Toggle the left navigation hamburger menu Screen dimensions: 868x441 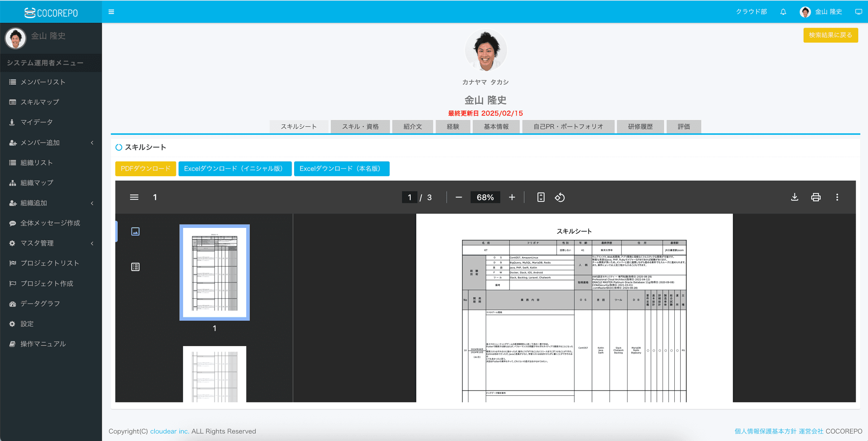tap(111, 12)
